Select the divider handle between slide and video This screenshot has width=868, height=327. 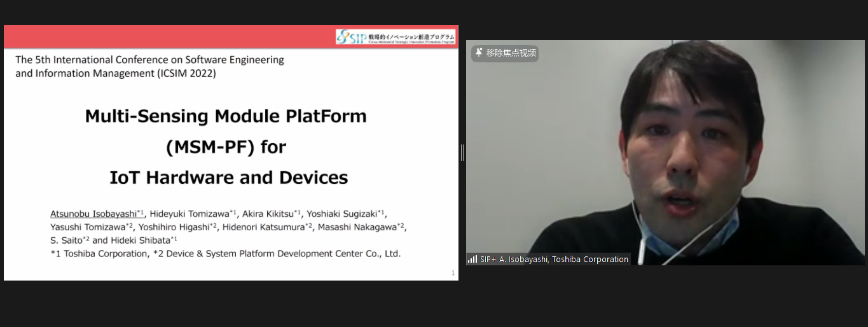[x=462, y=153]
